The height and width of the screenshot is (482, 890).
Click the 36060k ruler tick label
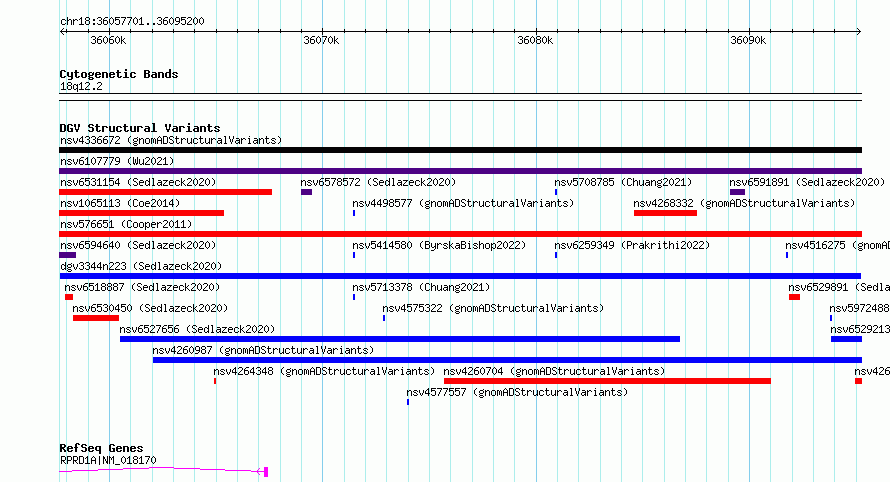pos(108,40)
